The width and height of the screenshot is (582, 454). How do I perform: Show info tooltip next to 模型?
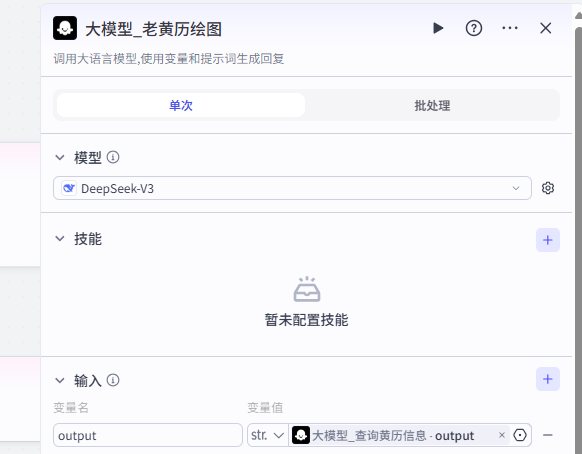pos(113,157)
